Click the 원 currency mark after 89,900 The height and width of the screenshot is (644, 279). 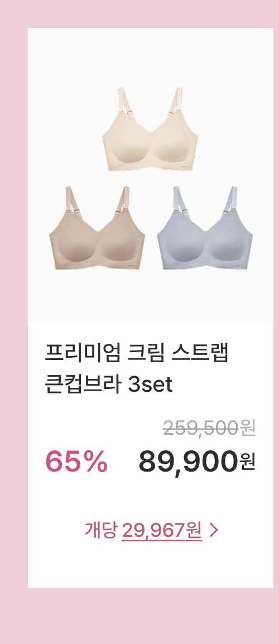coord(247,461)
